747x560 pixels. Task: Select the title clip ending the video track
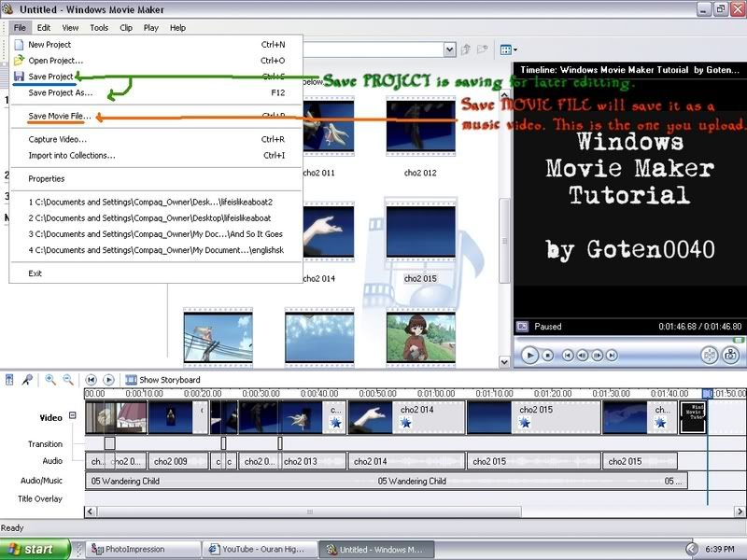pos(692,417)
